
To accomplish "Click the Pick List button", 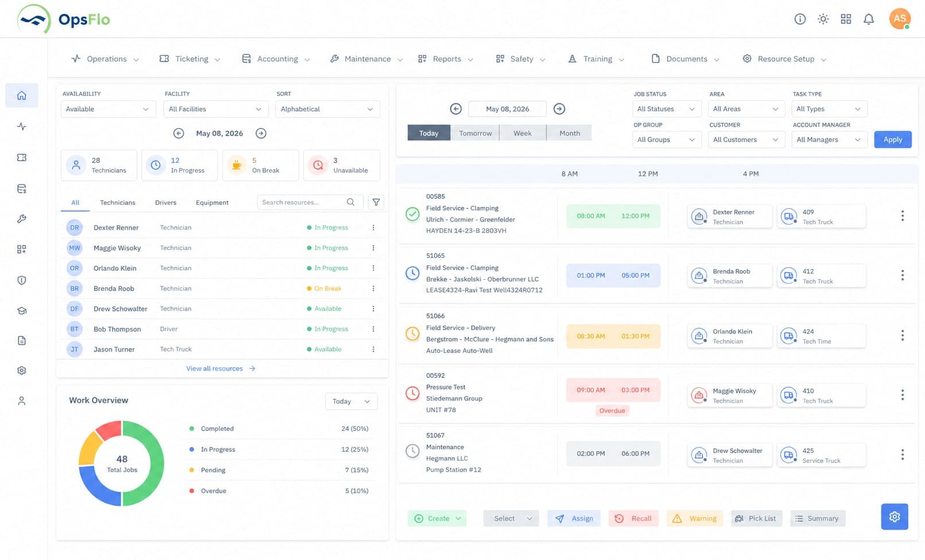I will click(756, 519).
